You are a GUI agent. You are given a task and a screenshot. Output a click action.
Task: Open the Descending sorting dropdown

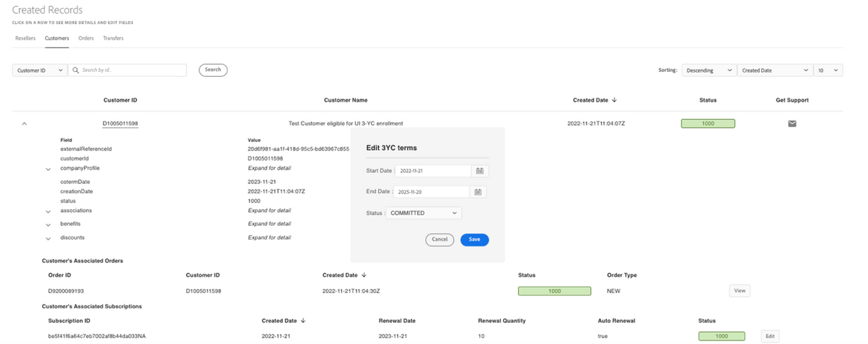click(709, 70)
